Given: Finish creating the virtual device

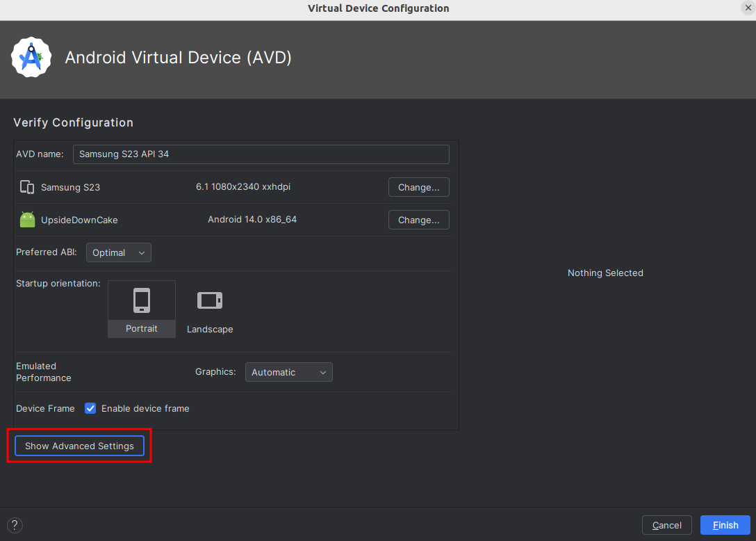Looking at the screenshot, I should [x=725, y=525].
